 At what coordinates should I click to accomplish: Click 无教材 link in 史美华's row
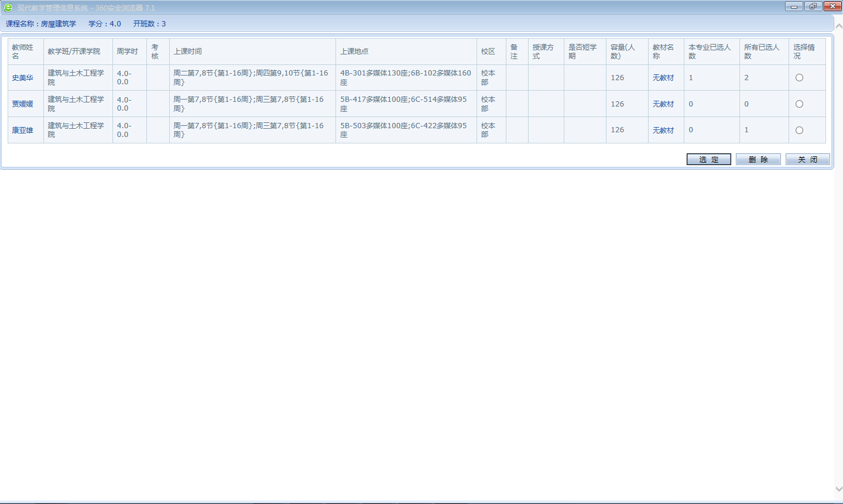(x=663, y=78)
